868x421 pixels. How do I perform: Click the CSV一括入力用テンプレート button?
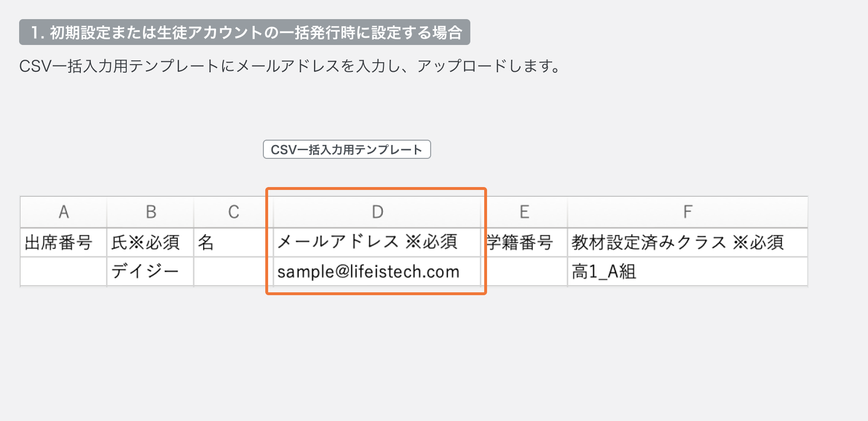pos(347,149)
